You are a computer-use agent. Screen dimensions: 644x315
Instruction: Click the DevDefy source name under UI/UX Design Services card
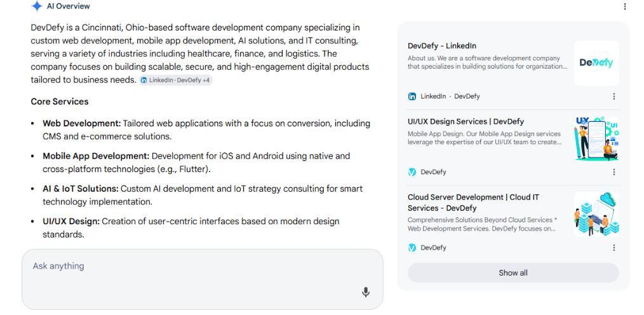(433, 172)
